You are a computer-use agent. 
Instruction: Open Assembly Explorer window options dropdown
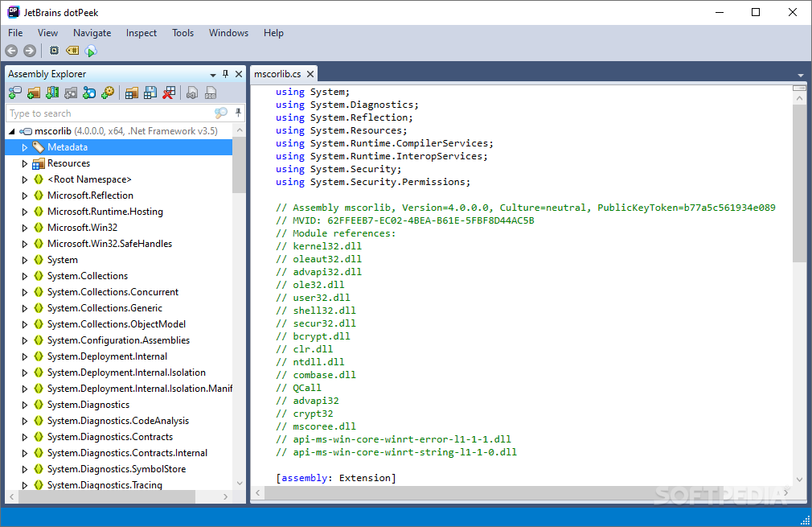[213, 75]
